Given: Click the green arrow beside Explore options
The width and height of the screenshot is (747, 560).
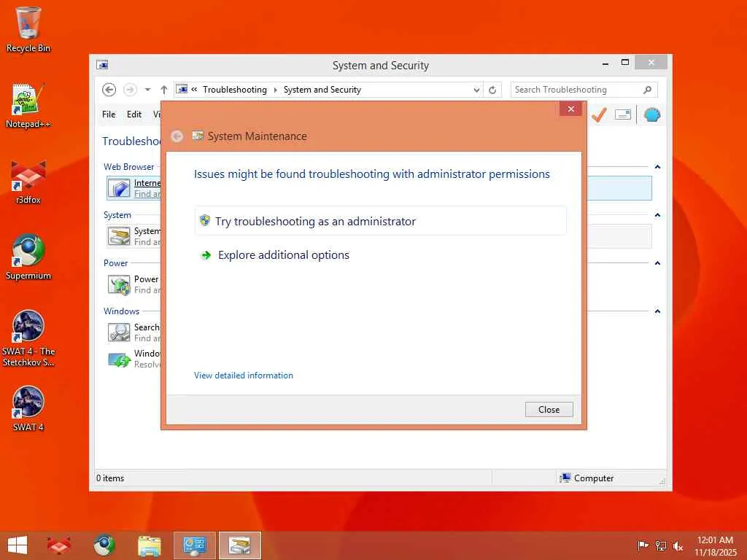Looking at the screenshot, I should tap(206, 255).
